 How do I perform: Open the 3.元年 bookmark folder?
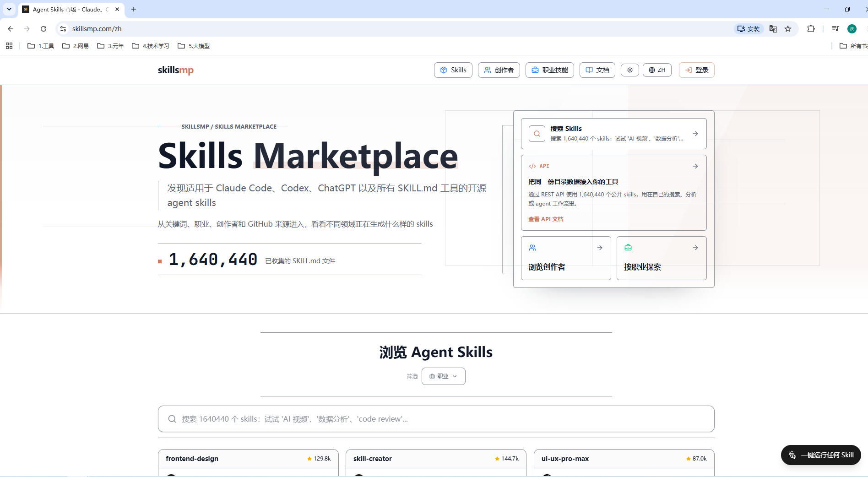pos(110,46)
